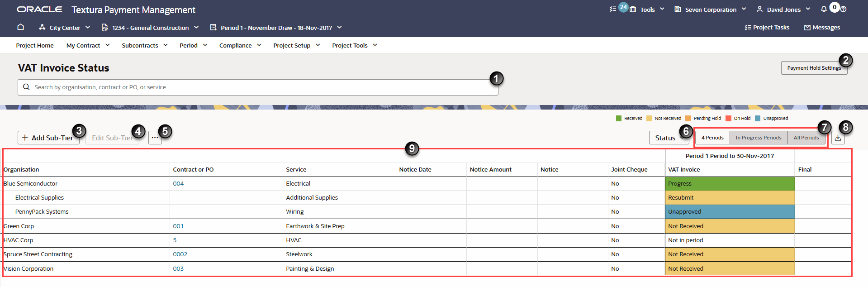Open contract link 001
The width and height of the screenshot is (868, 287).
pyautogui.click(x=178, y=226)
